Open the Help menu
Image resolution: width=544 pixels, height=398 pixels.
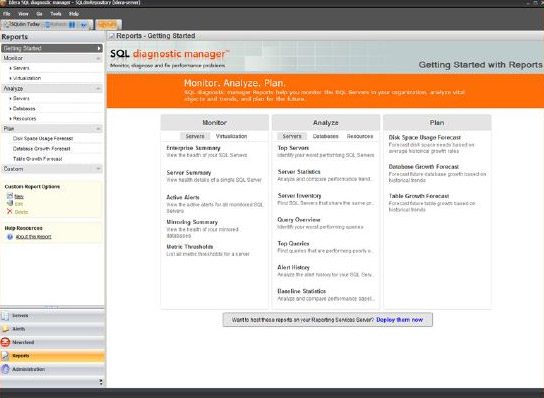pos(74,14)
